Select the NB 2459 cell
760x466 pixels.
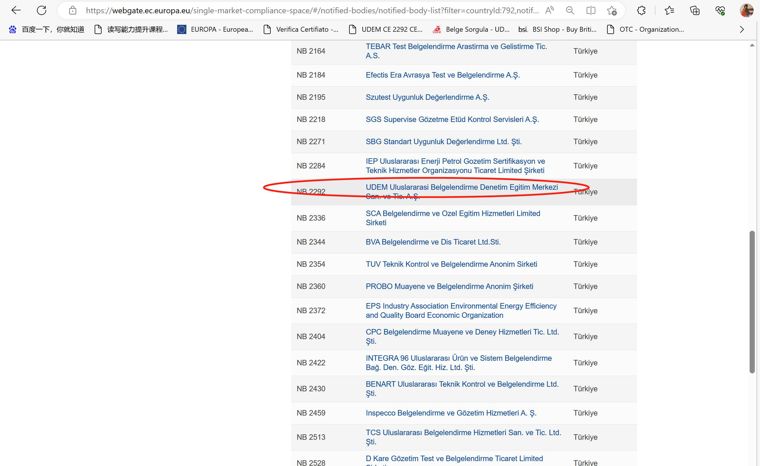[311, 413]
